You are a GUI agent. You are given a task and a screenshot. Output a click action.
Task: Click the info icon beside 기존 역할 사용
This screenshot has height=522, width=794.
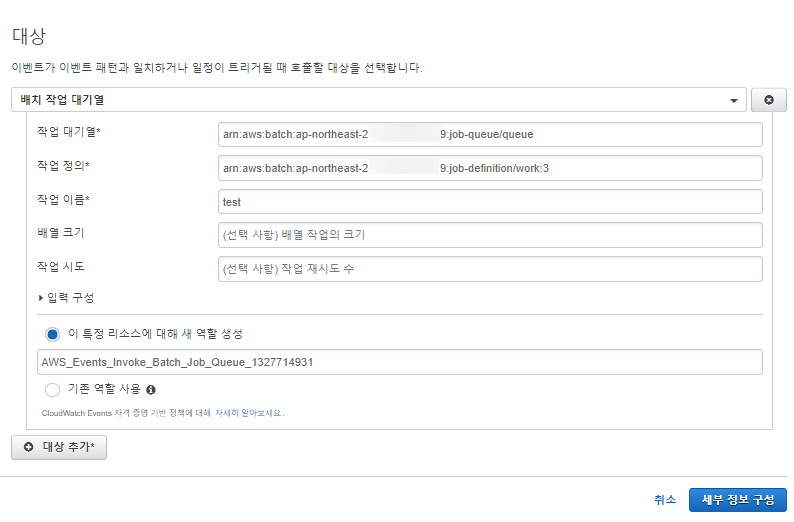[x=151, y=390]
